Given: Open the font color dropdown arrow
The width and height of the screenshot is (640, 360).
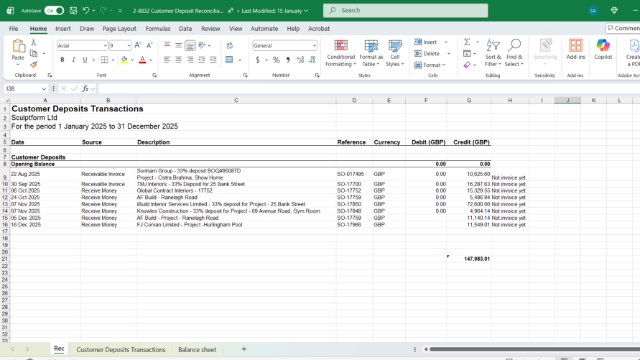Looking at the screenshot, I should coord(151,60).
